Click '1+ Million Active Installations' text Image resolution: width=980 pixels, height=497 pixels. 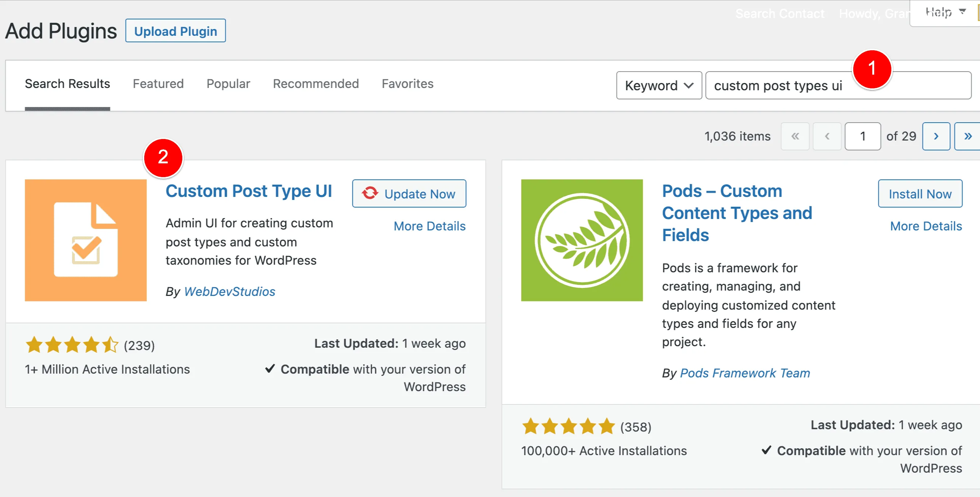pyautogui.click(x=107, y=369)
